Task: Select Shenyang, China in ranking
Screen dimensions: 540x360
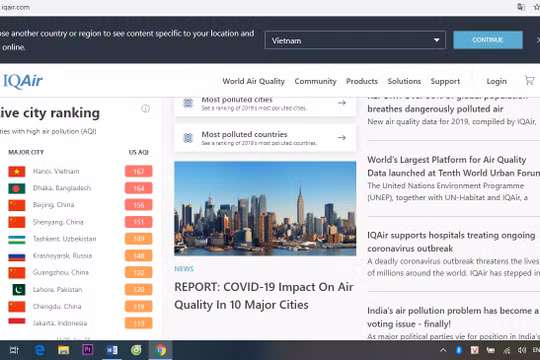Action: pyautogui.click(x=58, y=222)
